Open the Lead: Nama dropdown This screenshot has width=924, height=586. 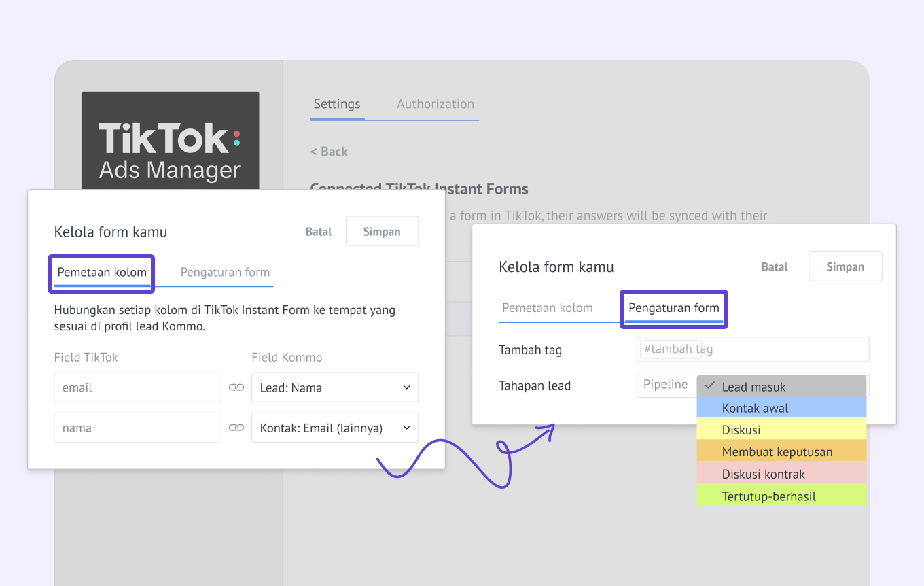tap(334, 387)
